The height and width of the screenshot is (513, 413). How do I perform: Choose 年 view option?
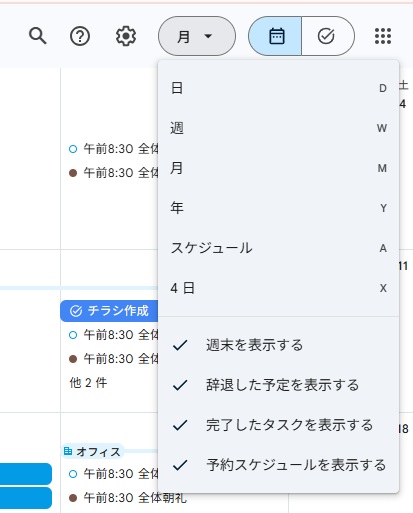[x=279, y=208]
